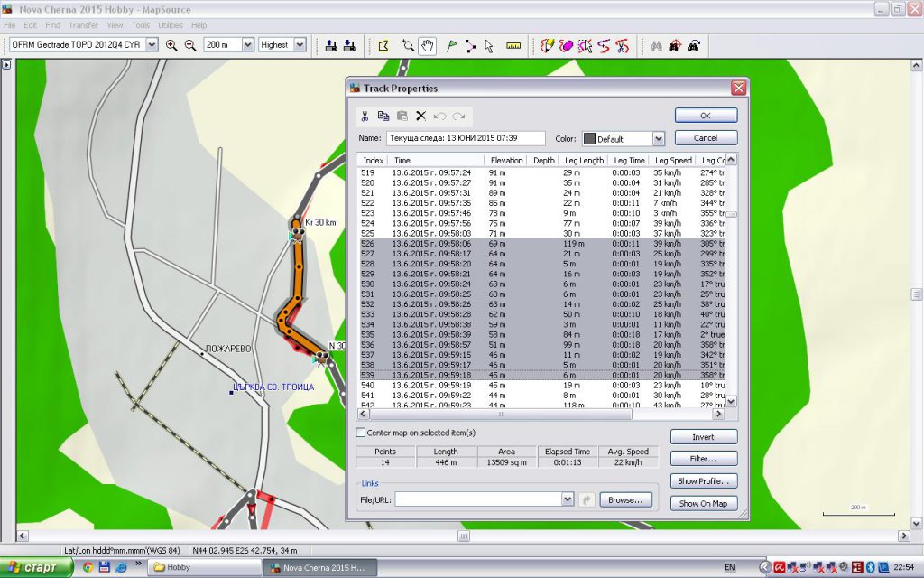Click the track Name text field

pyautogui.click(x=466, y=138)
